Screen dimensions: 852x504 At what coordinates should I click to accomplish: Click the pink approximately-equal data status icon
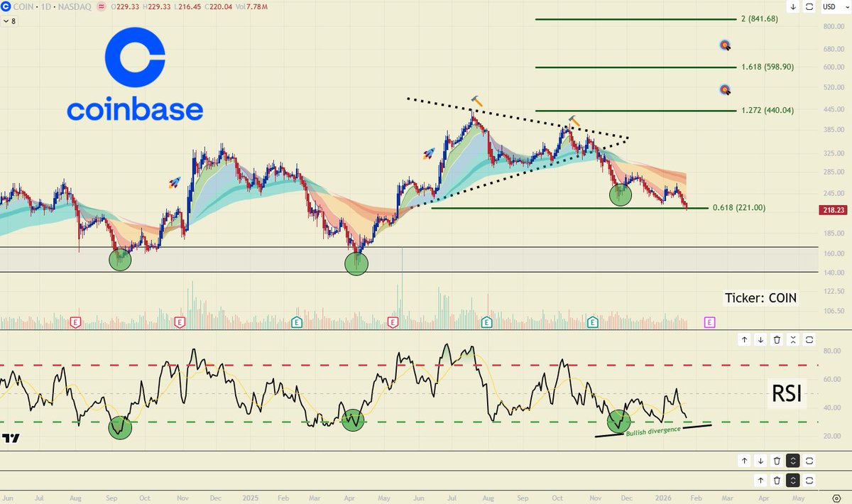[x=101, y=7]
